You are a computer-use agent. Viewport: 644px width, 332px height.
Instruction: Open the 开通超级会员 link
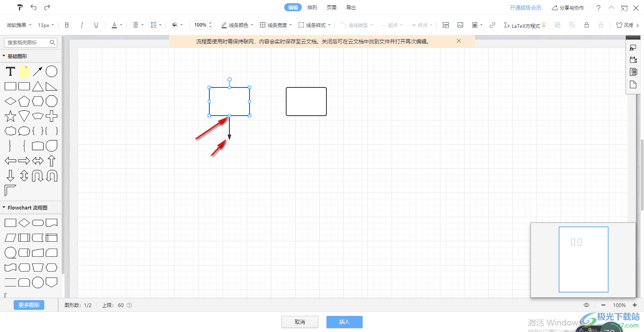[x=525, y=8]
